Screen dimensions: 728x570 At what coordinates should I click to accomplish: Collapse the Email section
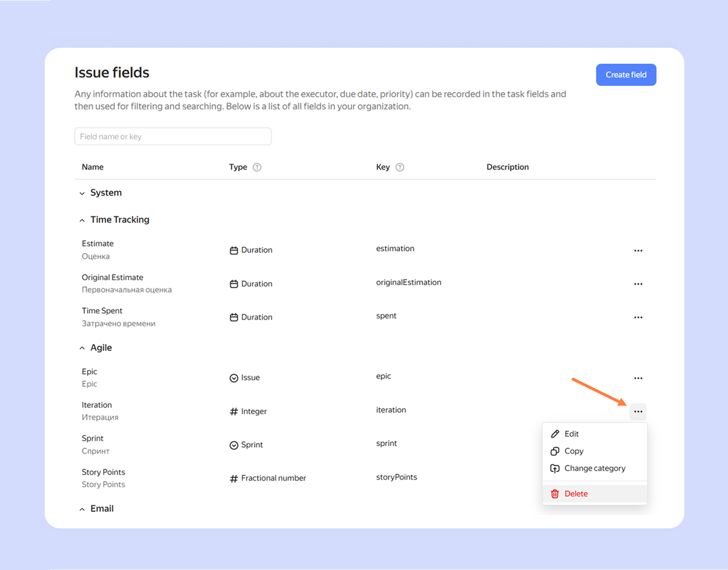click(x=82, y=509)
